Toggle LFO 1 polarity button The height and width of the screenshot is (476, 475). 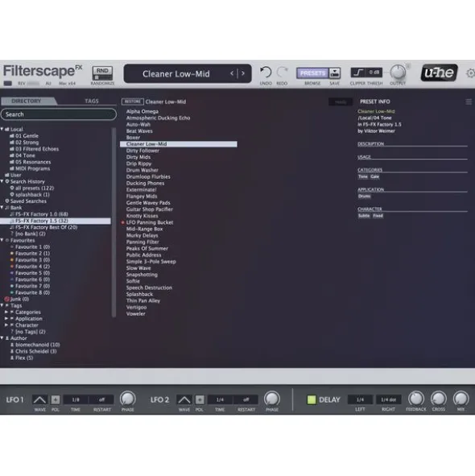click(x=56, y=399)
